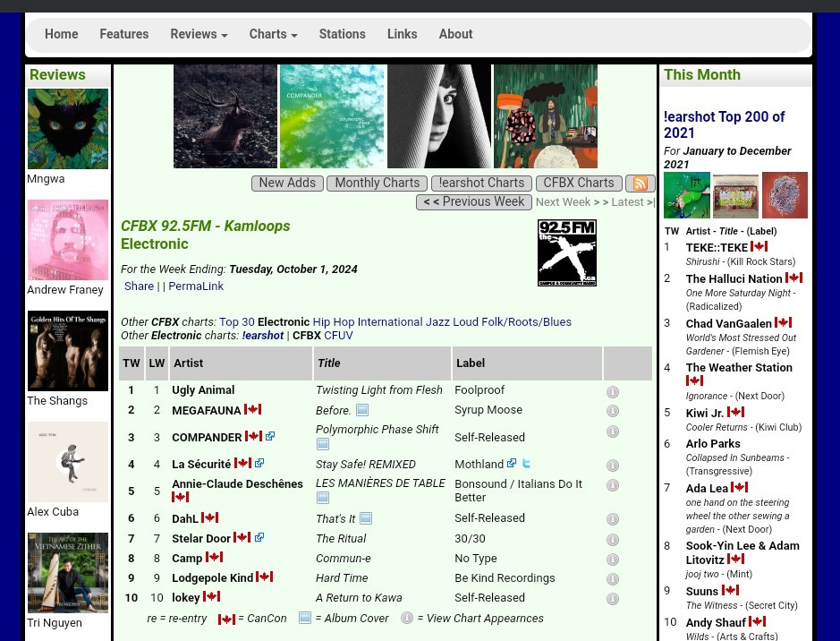This screenshot has width=840, height=641.
Task: Open CFBX Hip Hop chart
Action: click(333, 322)
